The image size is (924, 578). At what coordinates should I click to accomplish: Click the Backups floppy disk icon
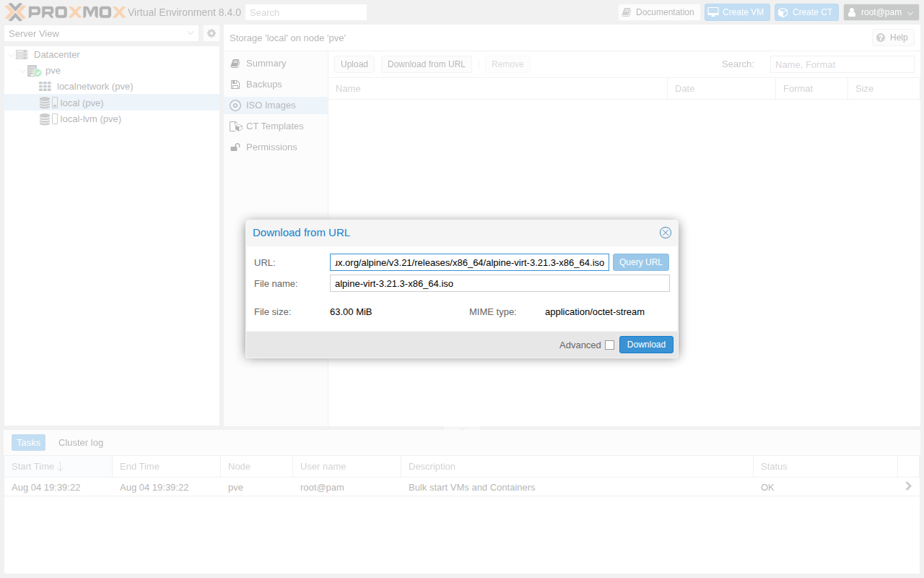tap(235, 85)
